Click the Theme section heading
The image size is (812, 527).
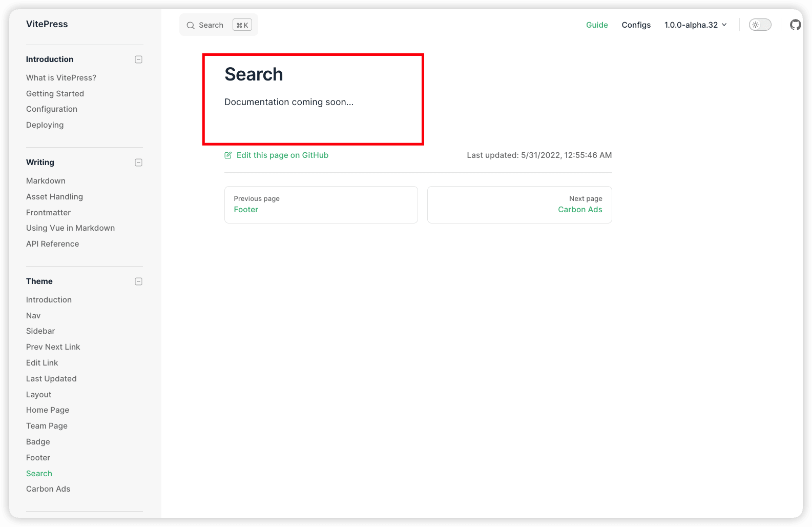[39, 281]
